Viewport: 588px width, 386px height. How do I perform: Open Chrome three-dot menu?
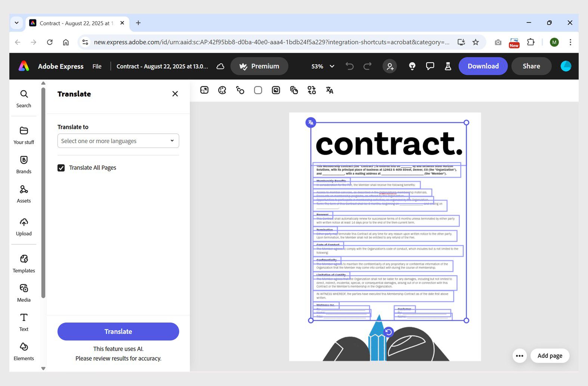(570, 42)
